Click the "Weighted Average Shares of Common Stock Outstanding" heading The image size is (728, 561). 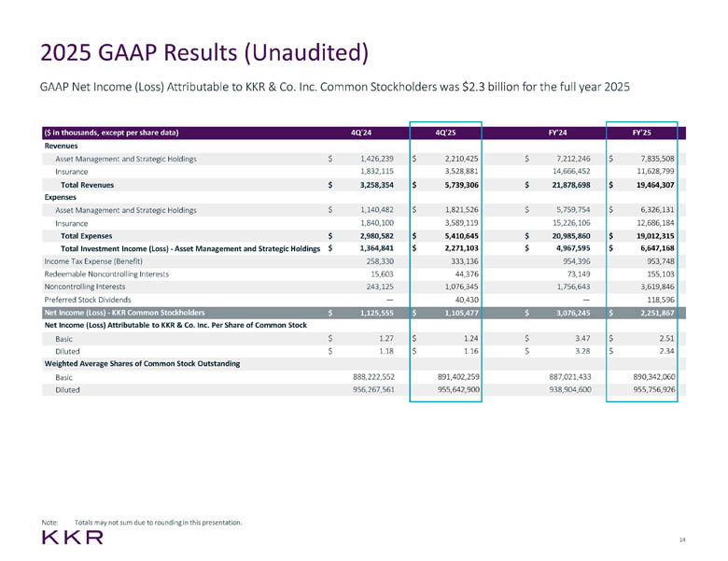click(x=143, y=362)
